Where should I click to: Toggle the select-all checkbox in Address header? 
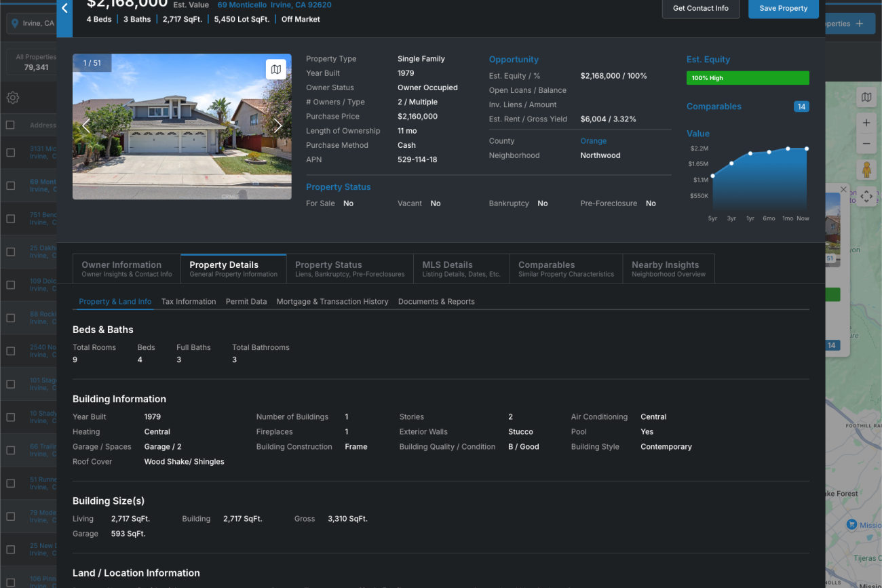coord(10,125)
